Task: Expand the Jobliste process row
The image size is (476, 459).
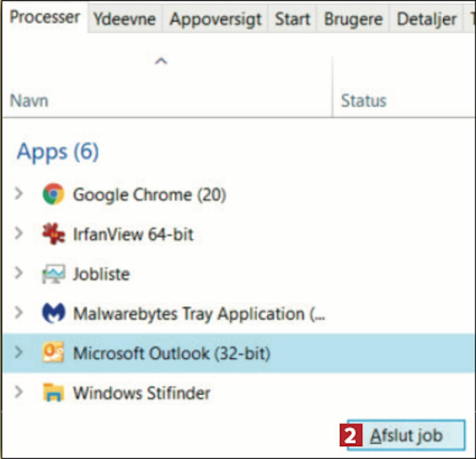Action: (x=19, y=273)
